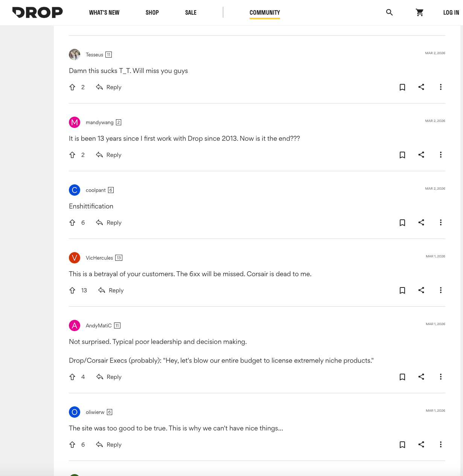Viewport: 463px width, 476px height.
Task: Reply to mandywang's comment
Action: click(109, 155)
